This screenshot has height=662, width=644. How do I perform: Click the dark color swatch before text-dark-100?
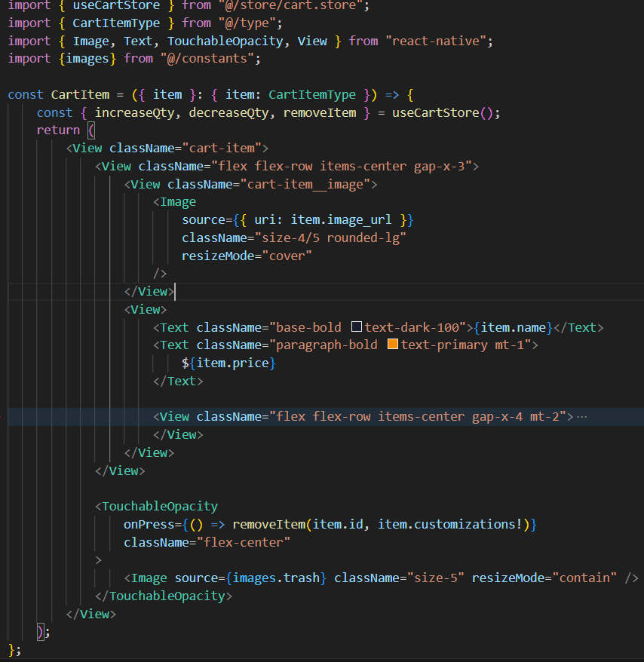[x=357, y=326]
